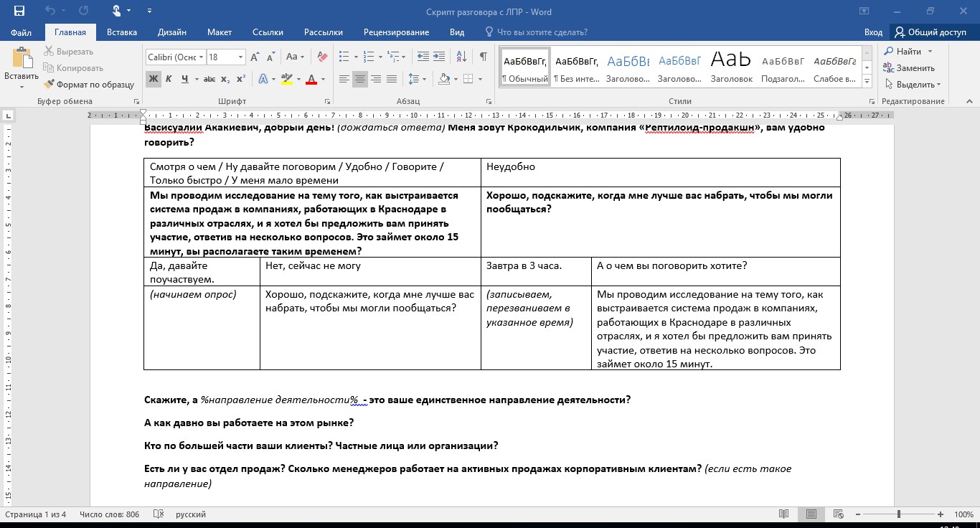Clear all formatting with the eraser icon
This screenshot has height=528, width=980.
click(322, 57)
